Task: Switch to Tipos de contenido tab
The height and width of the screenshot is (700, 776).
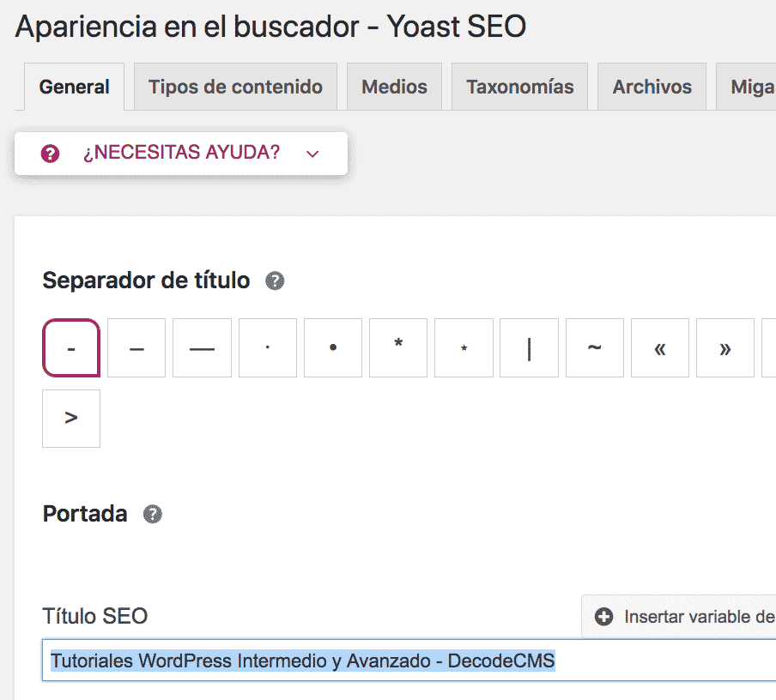Action: [x=235, y=87]
